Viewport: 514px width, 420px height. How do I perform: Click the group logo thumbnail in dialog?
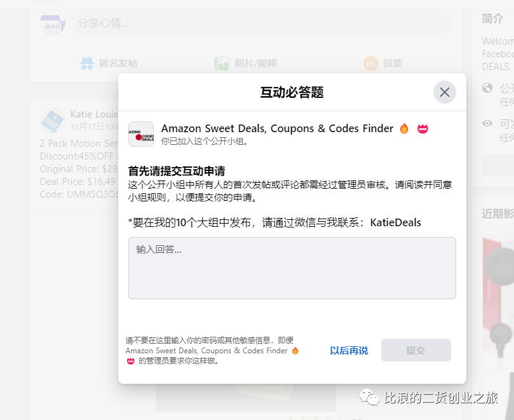pyautogui.click(x=141, y=134)
